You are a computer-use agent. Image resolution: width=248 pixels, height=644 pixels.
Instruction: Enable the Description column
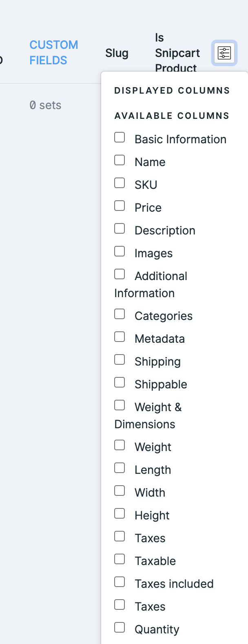point(120,228)
